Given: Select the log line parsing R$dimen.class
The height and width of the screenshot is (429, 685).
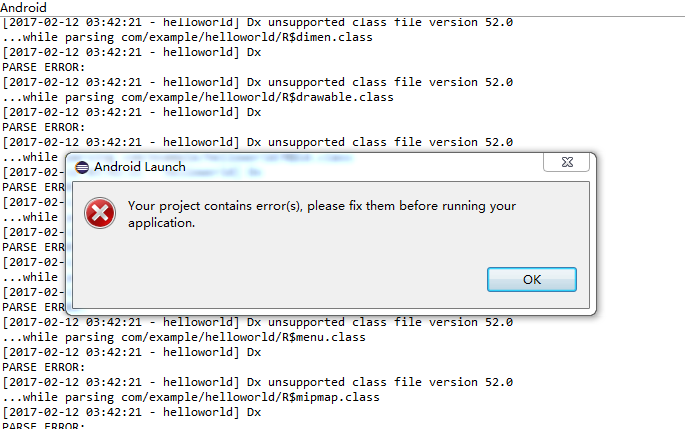Looking at the screenshot, I should click(187, 38).
